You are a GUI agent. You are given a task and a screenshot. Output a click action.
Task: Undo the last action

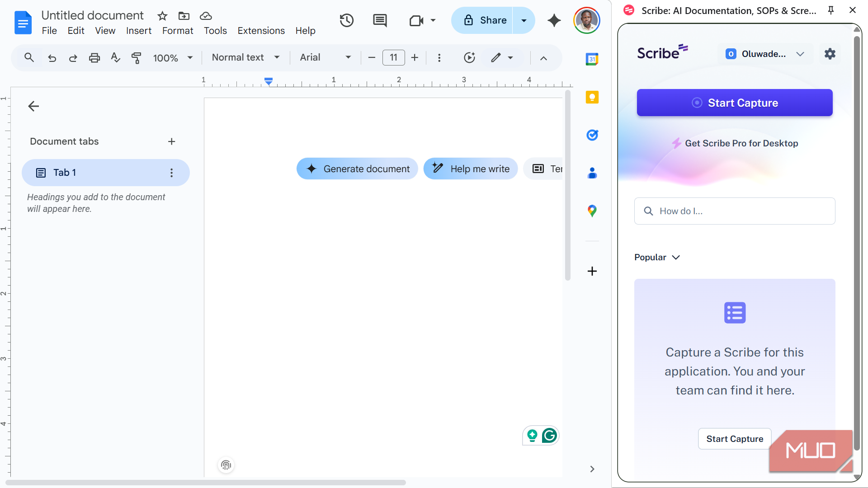[x=52, y=58]
